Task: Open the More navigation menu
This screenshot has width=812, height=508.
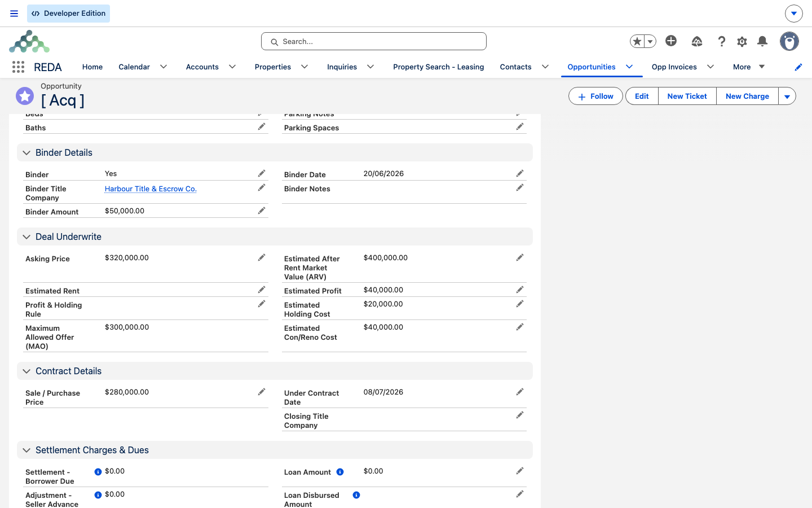Action: (x=749, y=67)
